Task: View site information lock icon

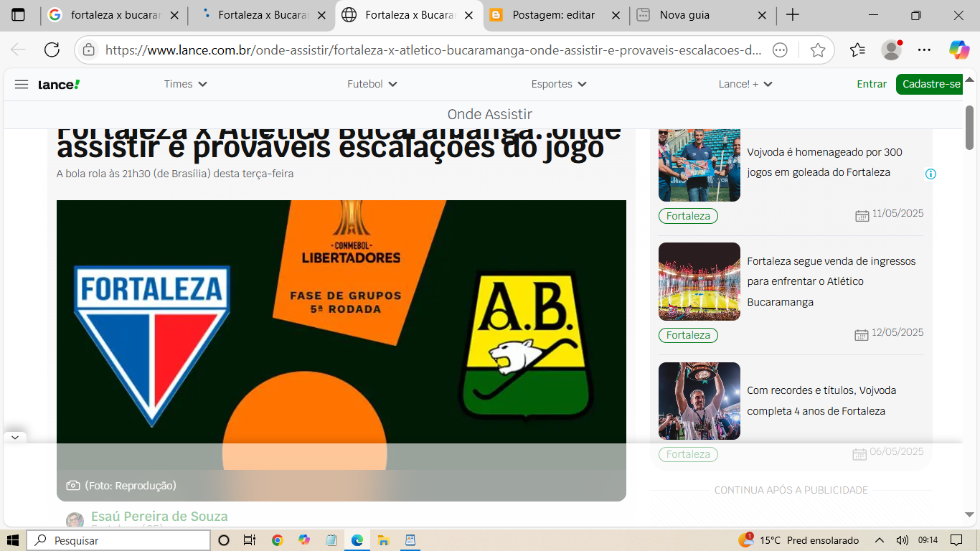Action: (88, 50)
